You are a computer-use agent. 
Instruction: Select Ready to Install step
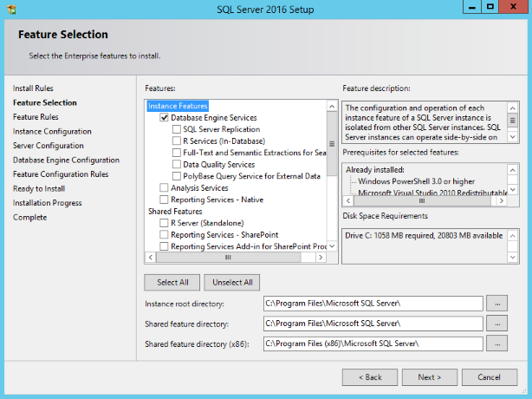[39, 188]
